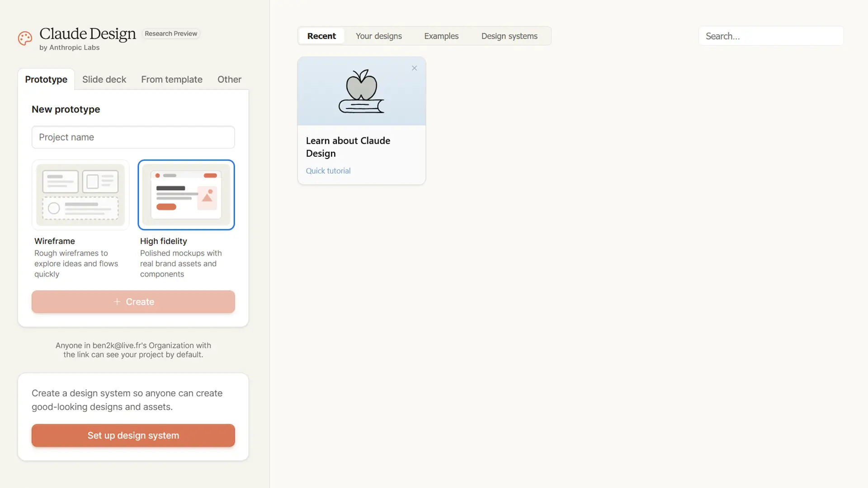
Task: Open the Other tab
Action: pos(229,80)
